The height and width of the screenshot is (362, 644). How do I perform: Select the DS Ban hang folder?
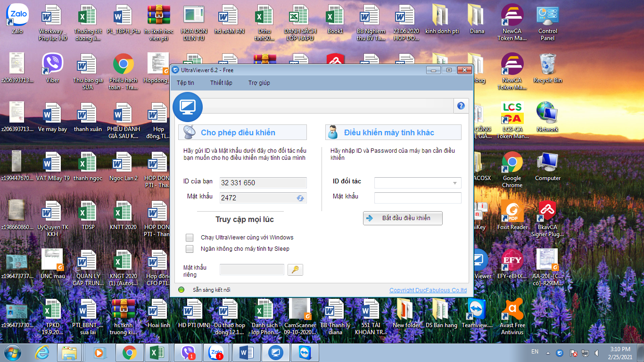(442, 313)
